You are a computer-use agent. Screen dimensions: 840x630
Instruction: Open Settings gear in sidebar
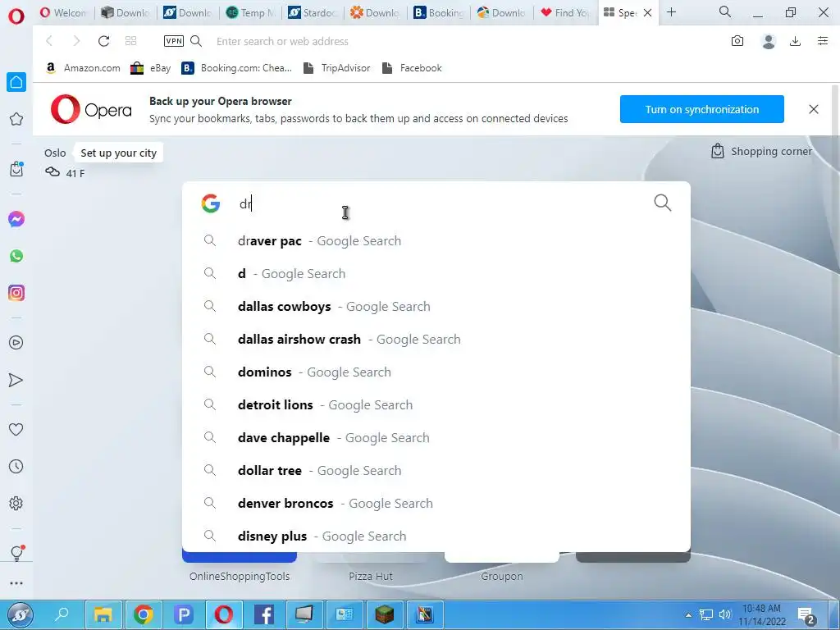pos(16,504)
